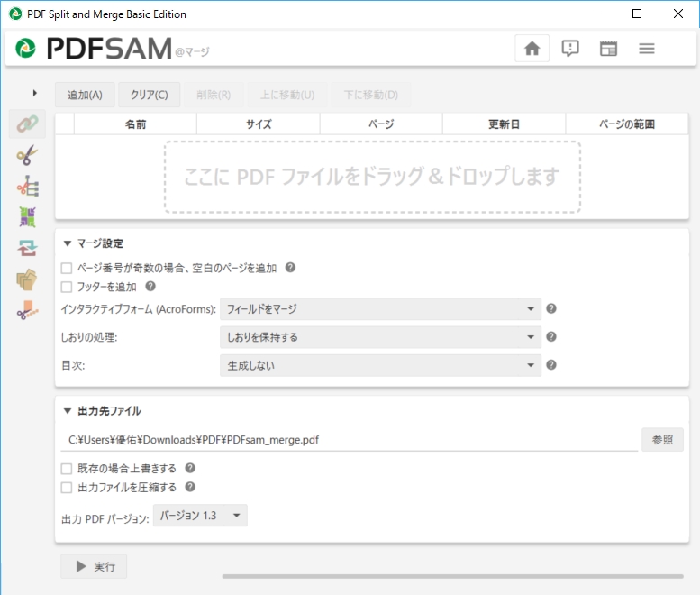Image resolution: width=700 pixels, height=595 pixels.
Task: Click the 上に移動(U) button
Action: [x=287, y=95]
